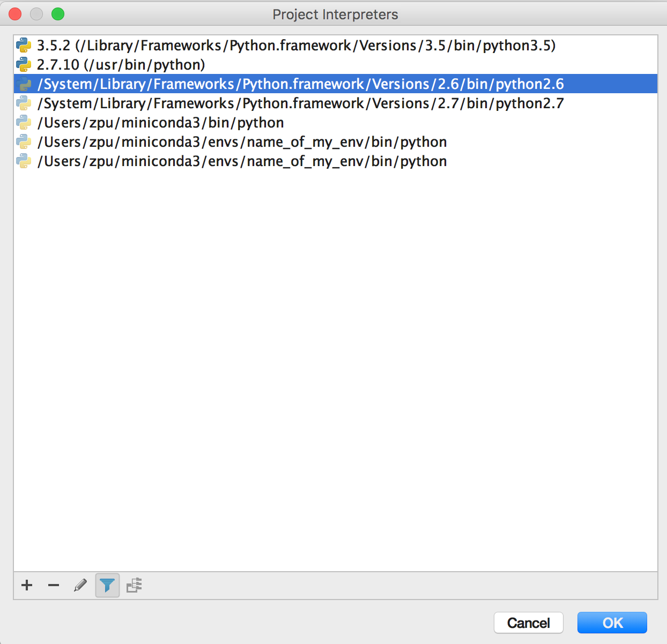This screenshot has height=644, width=667.
Task: Add a new interpreter with the plus button
Action: coord(27,585)
